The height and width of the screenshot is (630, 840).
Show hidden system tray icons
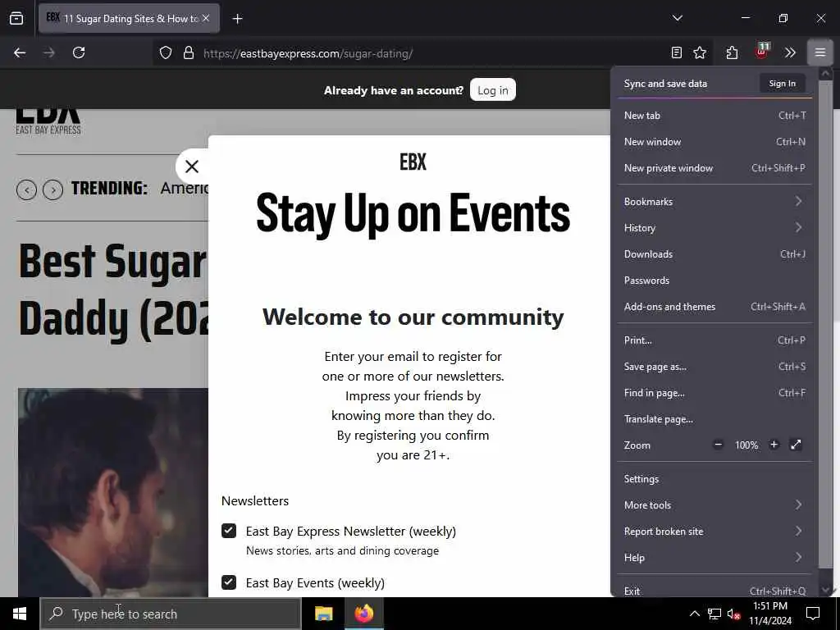(x=694, y=614)
